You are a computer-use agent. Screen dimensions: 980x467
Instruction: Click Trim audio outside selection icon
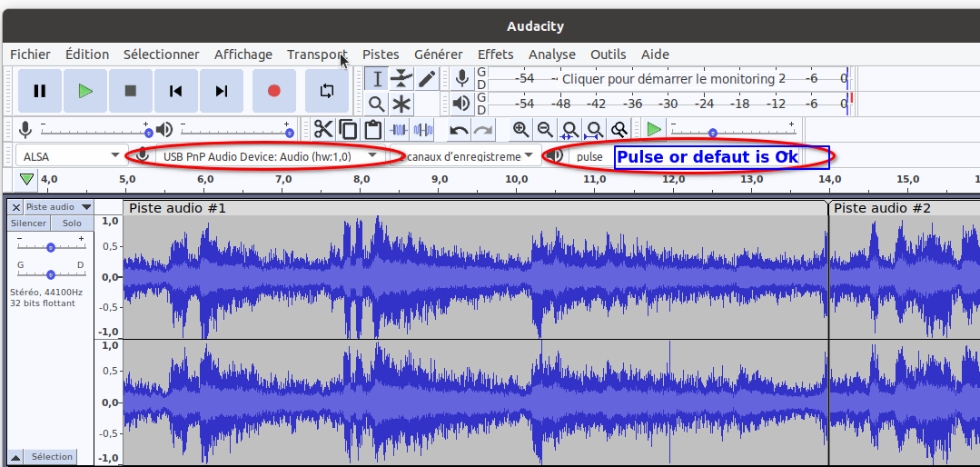click(398, 129)
